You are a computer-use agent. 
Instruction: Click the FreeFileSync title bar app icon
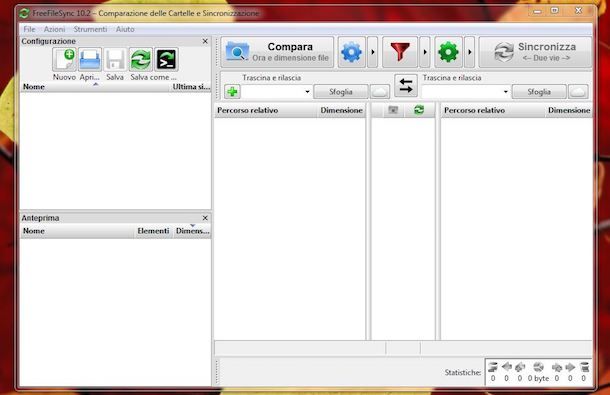24,13
